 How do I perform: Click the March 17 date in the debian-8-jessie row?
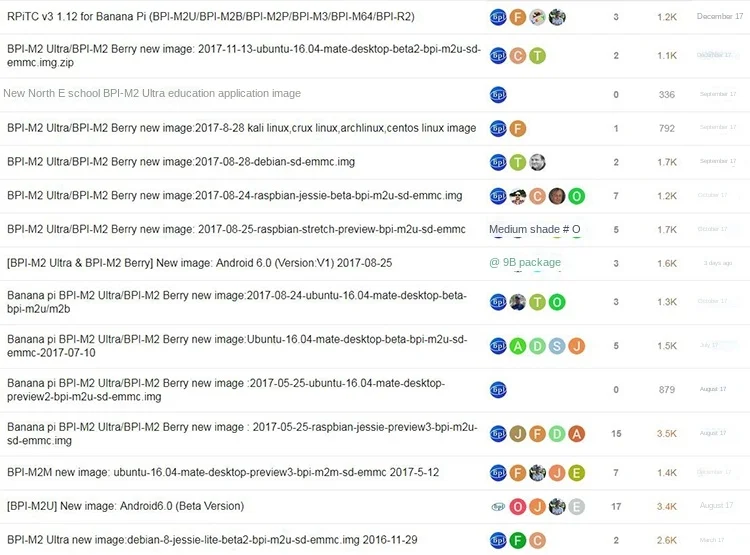click(712, 540)
